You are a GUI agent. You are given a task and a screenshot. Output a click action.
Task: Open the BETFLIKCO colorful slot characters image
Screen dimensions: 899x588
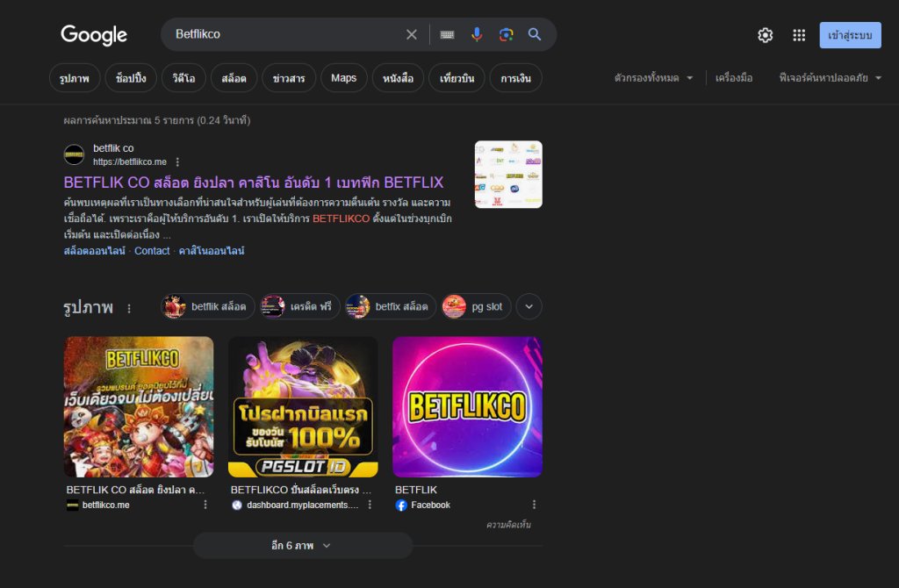click(x=139, y=407)
